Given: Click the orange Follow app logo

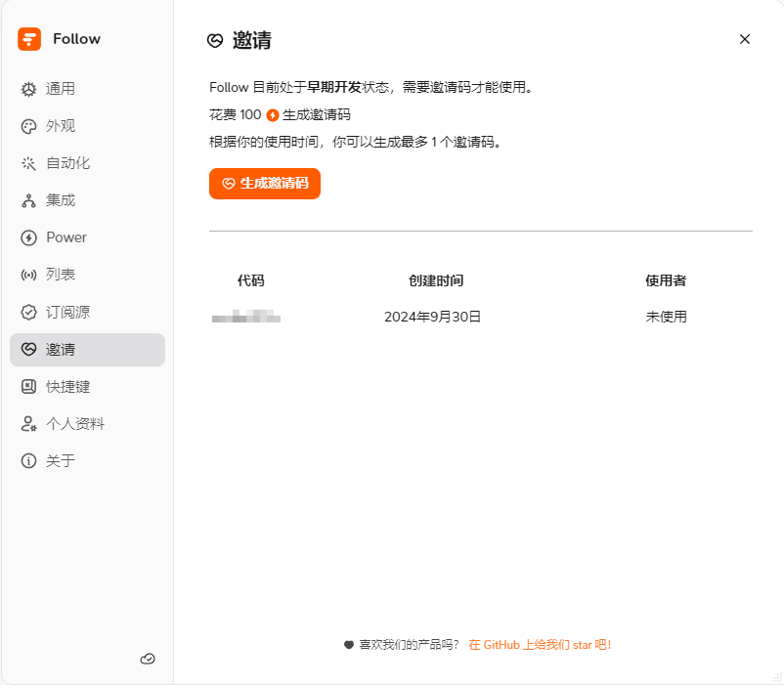Looking at the screenshot, I should click(x=29, y=39).
